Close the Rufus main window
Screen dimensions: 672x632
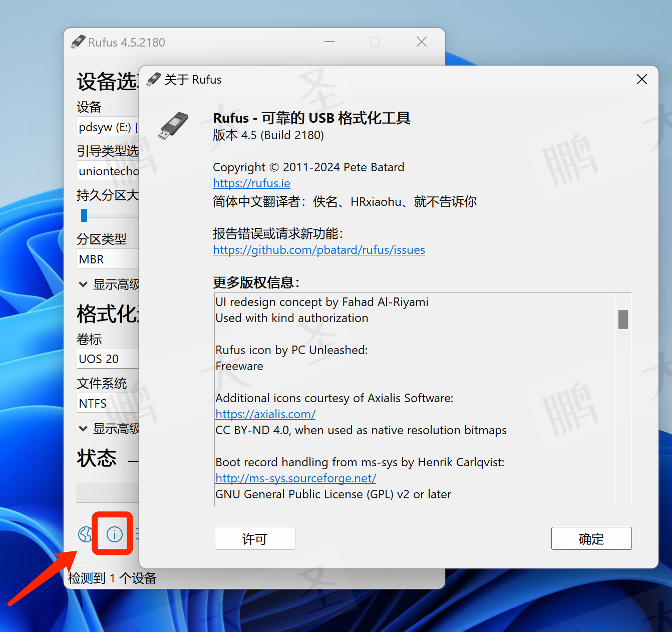[422, 42]
